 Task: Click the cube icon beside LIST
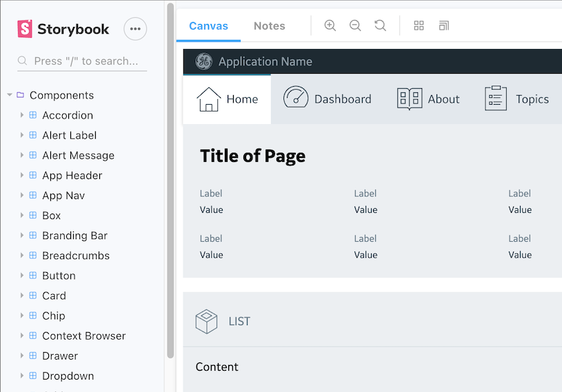206,321
